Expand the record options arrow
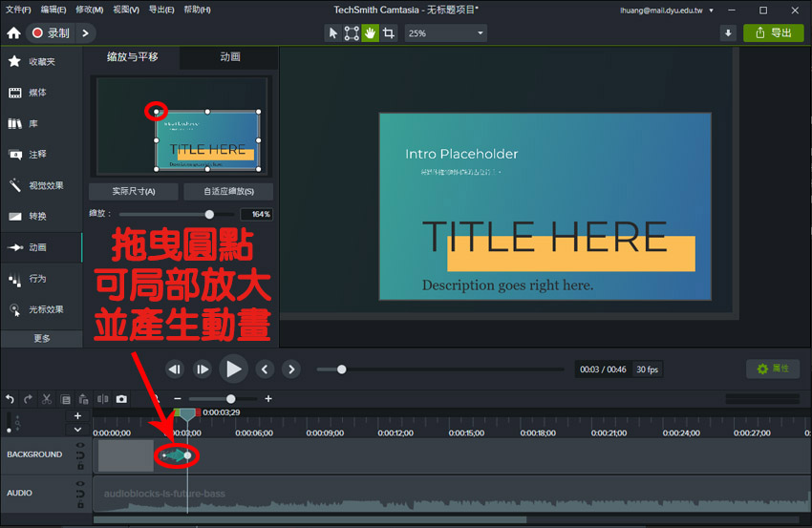Viewport: 812px width, 528px height. coord(85,33)
